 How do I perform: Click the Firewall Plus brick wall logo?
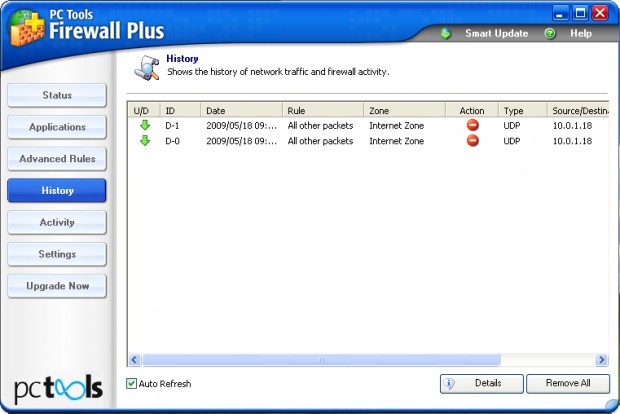(x=27, y=28)
